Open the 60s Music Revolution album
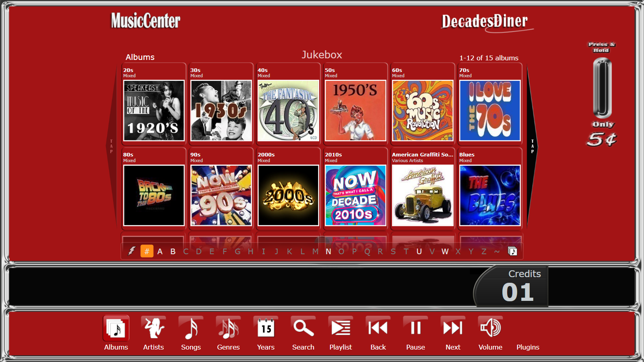The height and width of the screenshot is (362, 644). [x=423, y=111]
